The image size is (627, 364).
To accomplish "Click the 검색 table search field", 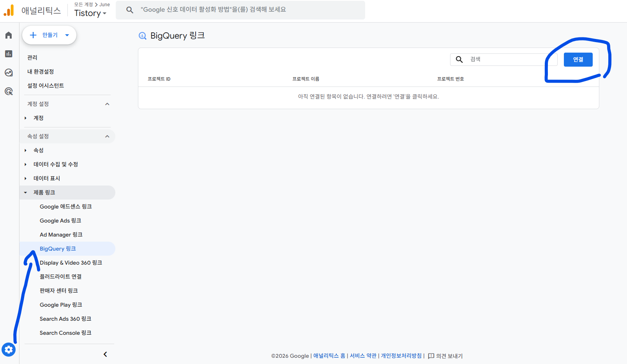I will pos(503,59).
